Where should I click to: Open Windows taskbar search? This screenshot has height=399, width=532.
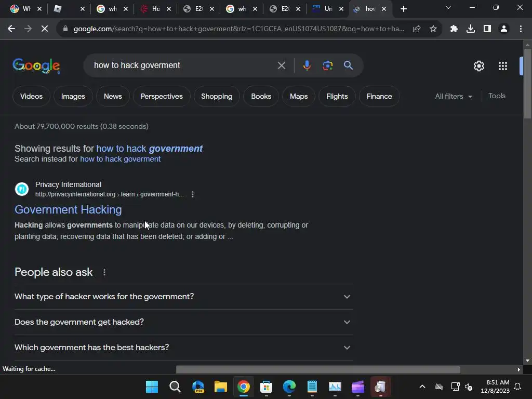(175, 387)
